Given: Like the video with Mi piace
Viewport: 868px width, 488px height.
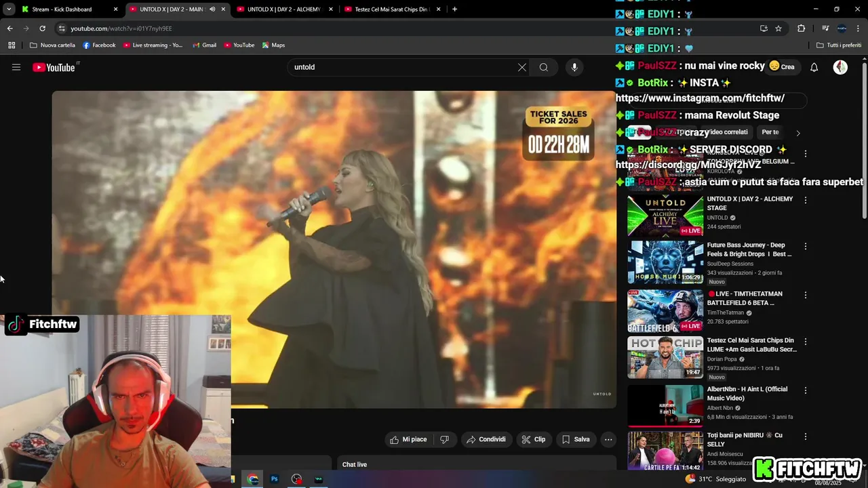Looking at the screenshot, I should point(409,439).
